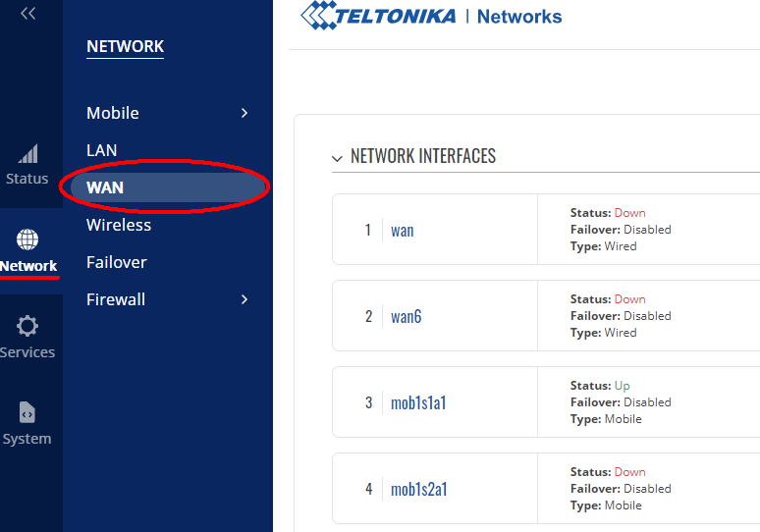760x532 pixels.
Task: Open the mob1s1a1 interface link
Action: click(418, 402)
